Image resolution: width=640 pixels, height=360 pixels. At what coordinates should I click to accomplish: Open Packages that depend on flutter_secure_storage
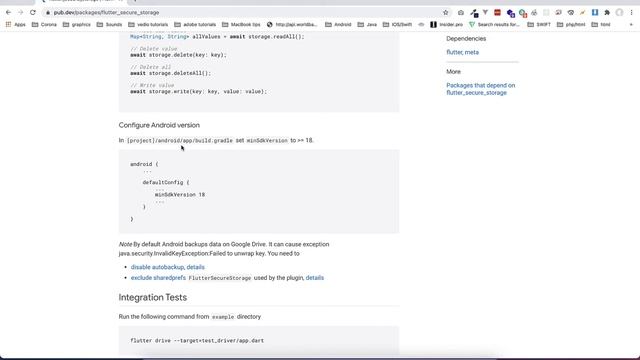[x=480, y=89]
